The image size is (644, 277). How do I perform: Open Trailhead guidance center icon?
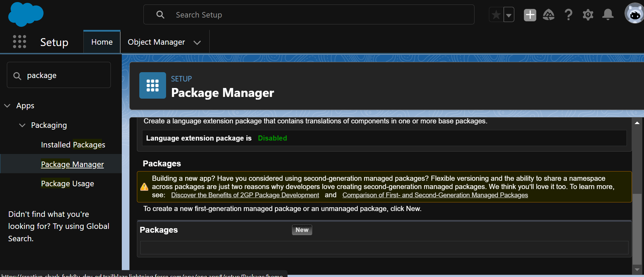pyautogui.click(x=549, y=15)
